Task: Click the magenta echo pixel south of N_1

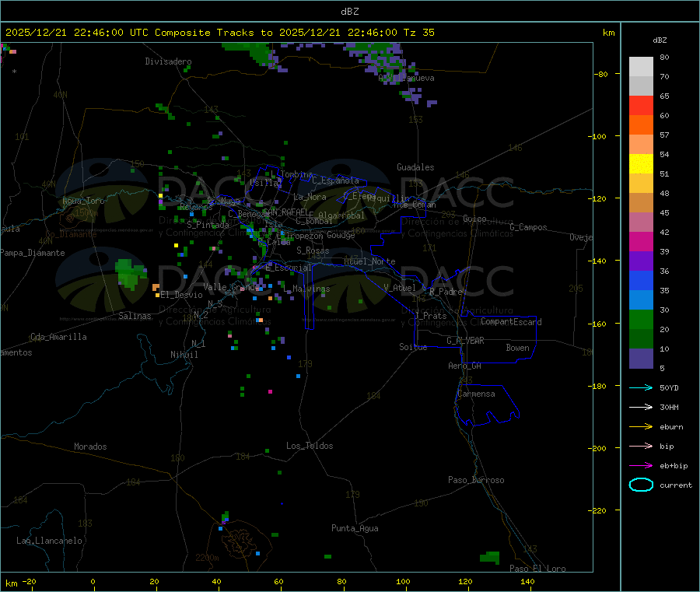Action: pos(270,391)
